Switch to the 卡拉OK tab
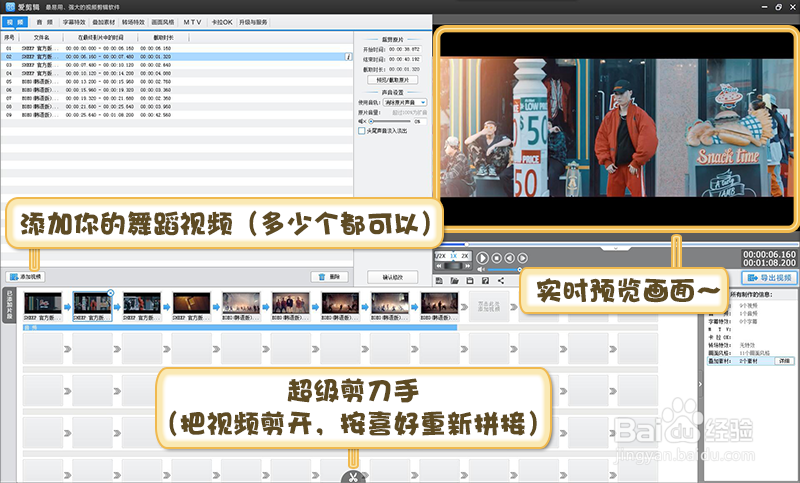800x483 pixels. coord(222,22)
